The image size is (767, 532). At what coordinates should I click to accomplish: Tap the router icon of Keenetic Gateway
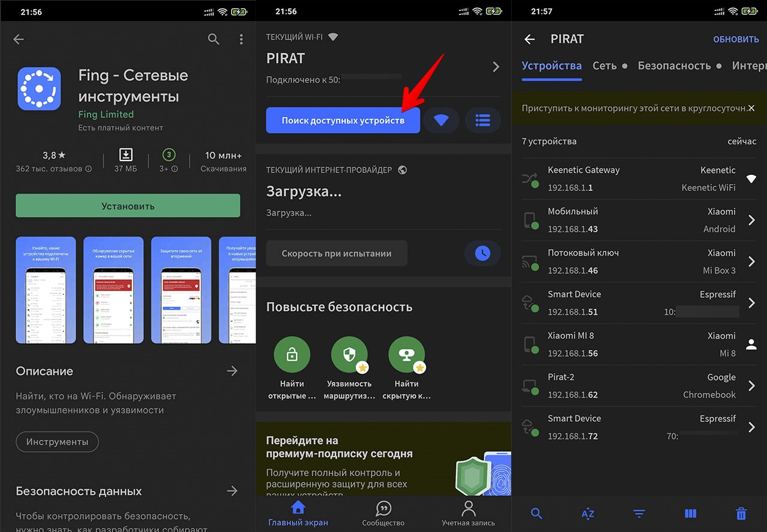pos(531,179)
